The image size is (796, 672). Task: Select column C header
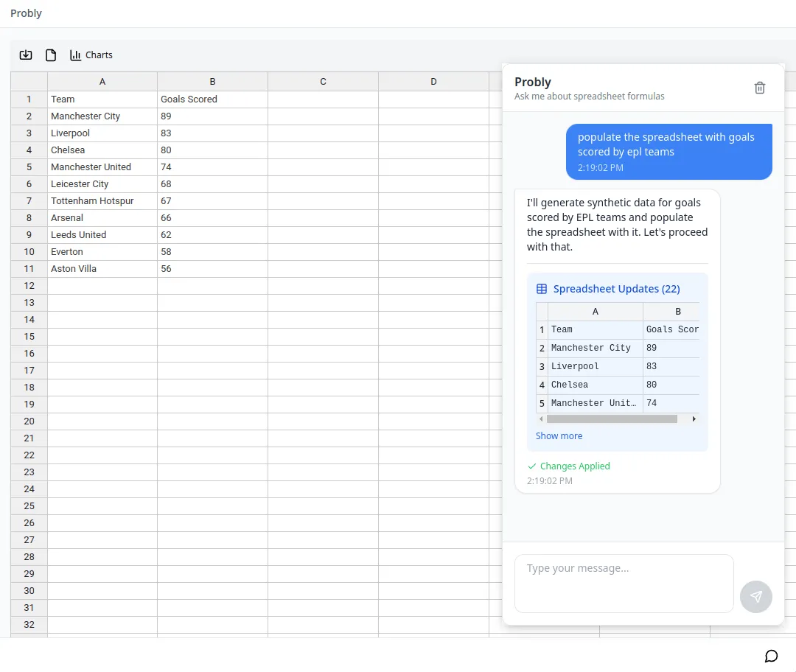tap(324, 81)
